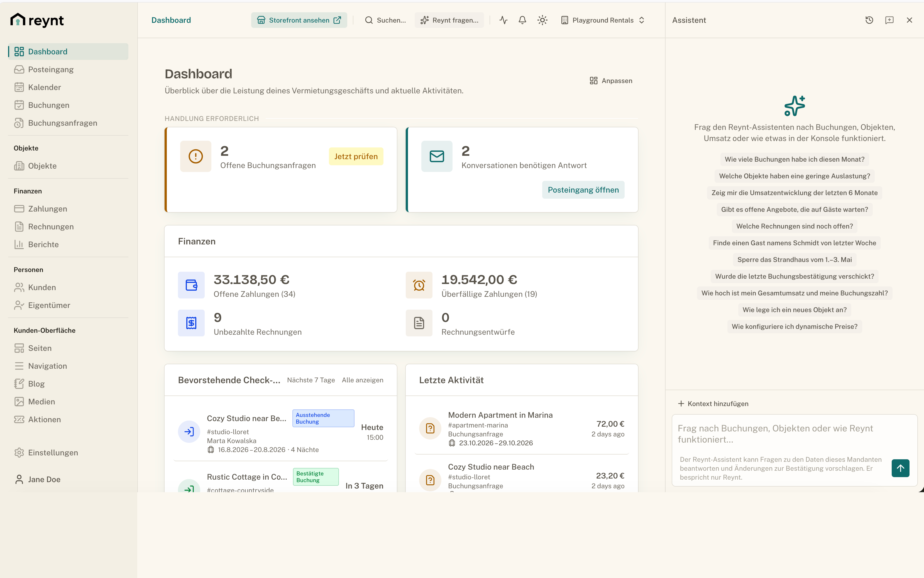
Task: Open Buchungen in the sidebar
Action: [69, 105]
